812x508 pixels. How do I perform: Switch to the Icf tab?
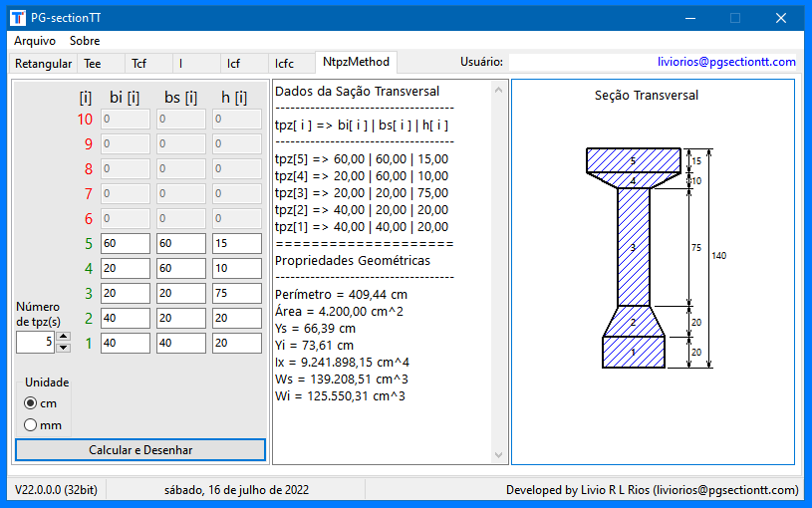click(233, 64)
